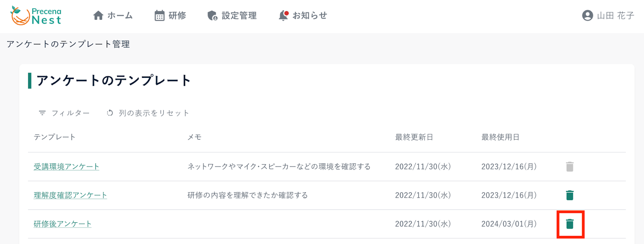The image size is (644, 244).
Task: Click the notification bell icon
Action: coord(283,16)
